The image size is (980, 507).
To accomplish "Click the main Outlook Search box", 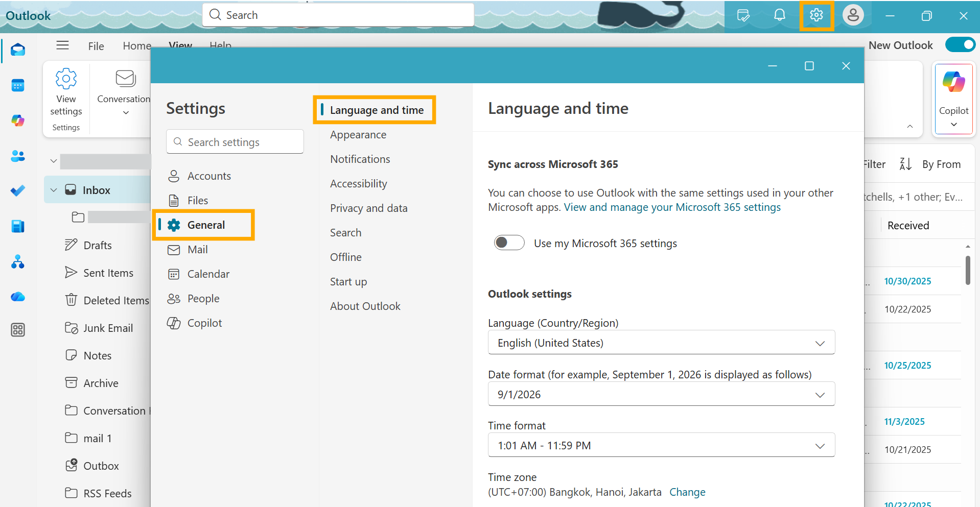I will 338,15.
